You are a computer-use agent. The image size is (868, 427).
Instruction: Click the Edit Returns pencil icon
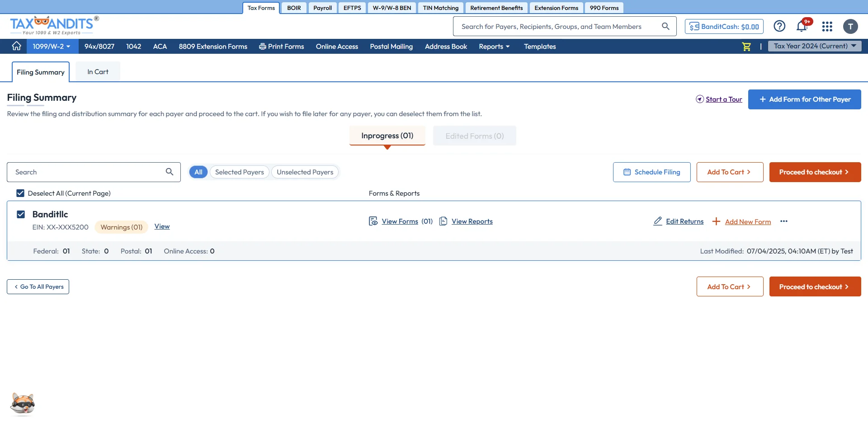pos(658,221)
